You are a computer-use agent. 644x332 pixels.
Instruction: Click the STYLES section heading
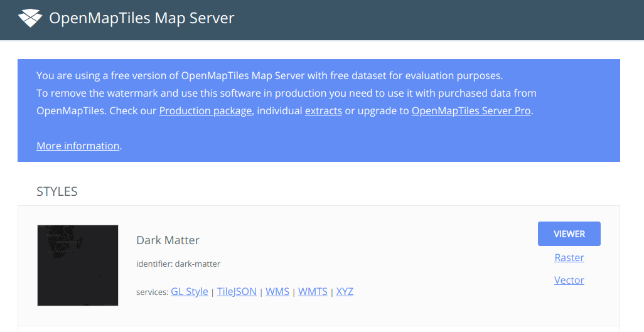(x=57, y=191)
